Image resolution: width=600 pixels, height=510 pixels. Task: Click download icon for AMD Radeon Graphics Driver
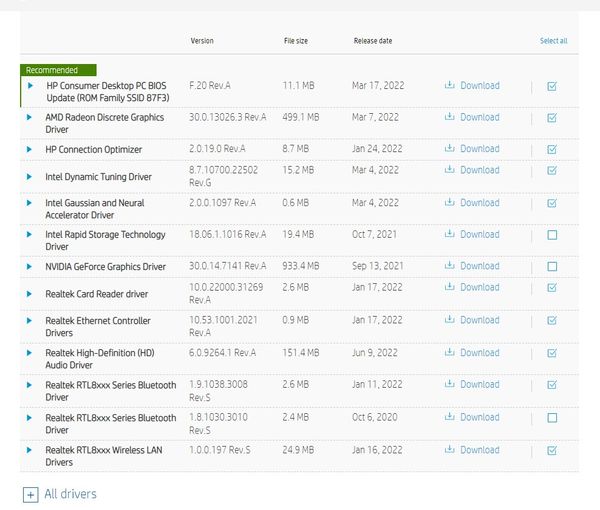(x=450, y=117)
